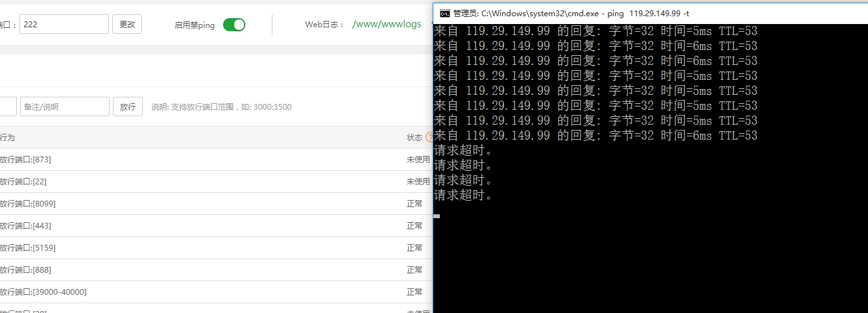
Task: Click 未使用 status in port 873 row
Action: coord(418,160)
